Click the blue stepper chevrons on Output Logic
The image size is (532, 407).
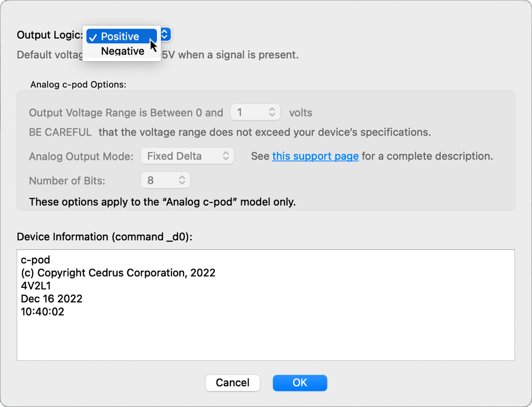coord(164,34)
